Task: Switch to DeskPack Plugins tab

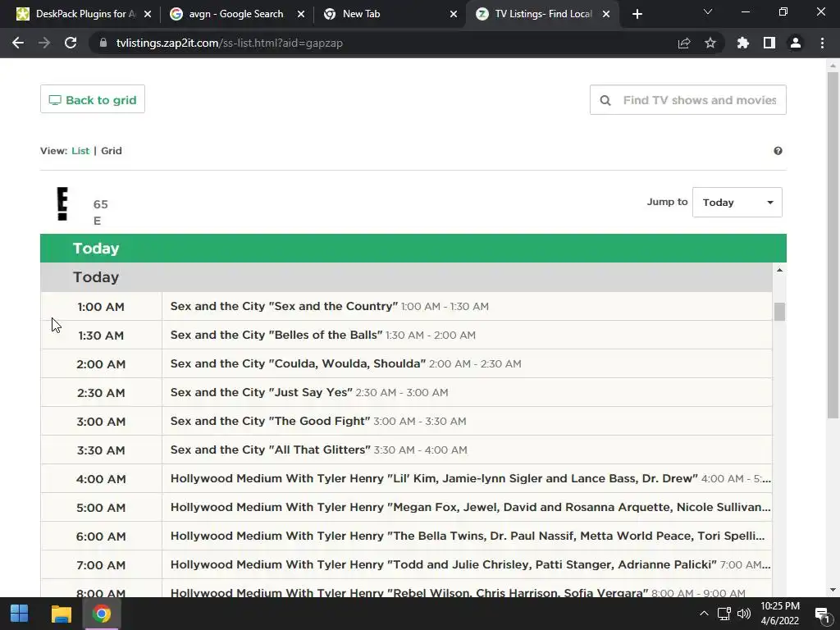Action: tap(80, 14)
